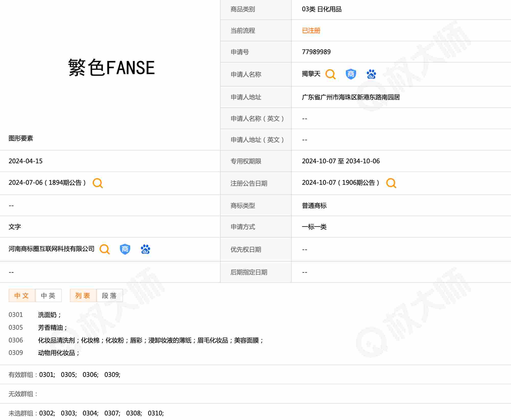The image size is (511, 420).
Task: Click Baidu paw icon beside agency company
Action: pyautogui.click(x=145, y=249)
